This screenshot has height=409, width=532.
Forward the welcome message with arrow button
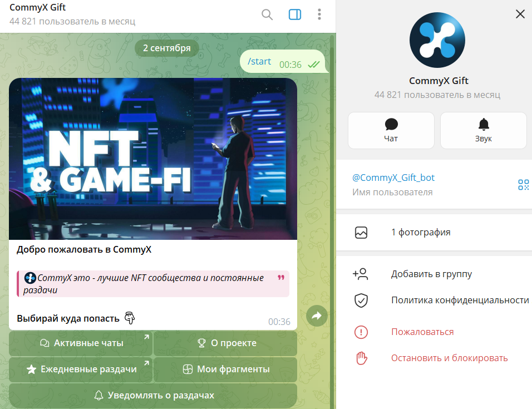(317, 316)
